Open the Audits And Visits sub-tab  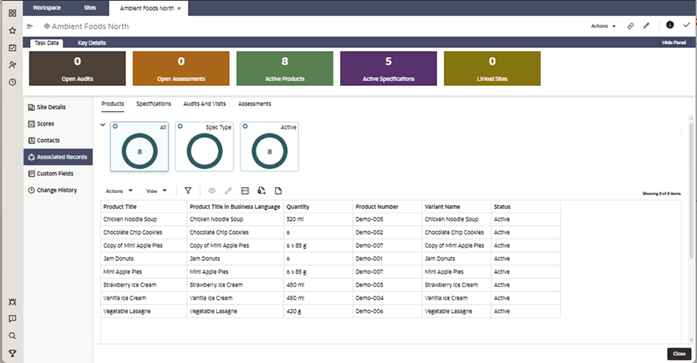204,104
